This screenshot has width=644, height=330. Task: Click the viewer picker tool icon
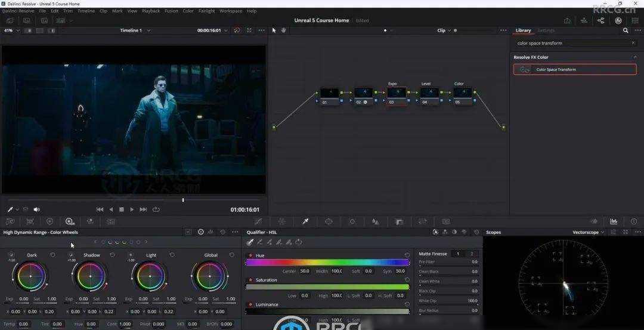tap(10, 209)
